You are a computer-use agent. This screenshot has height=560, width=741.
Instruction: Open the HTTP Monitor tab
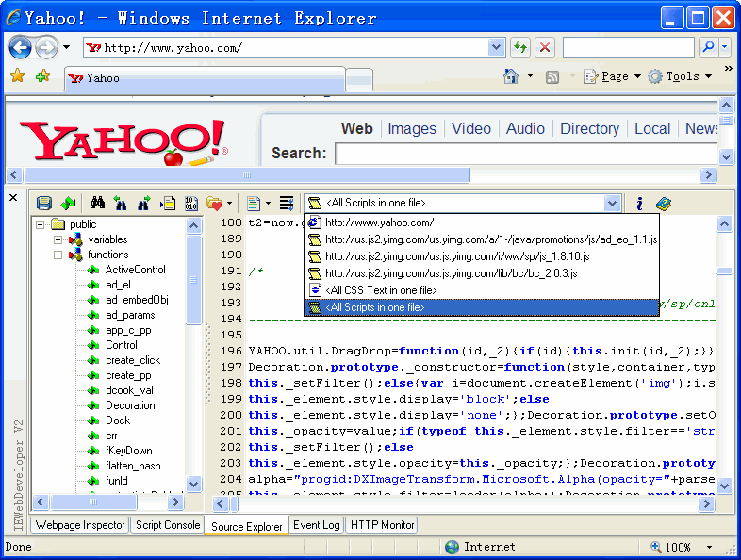pos(382,525)
